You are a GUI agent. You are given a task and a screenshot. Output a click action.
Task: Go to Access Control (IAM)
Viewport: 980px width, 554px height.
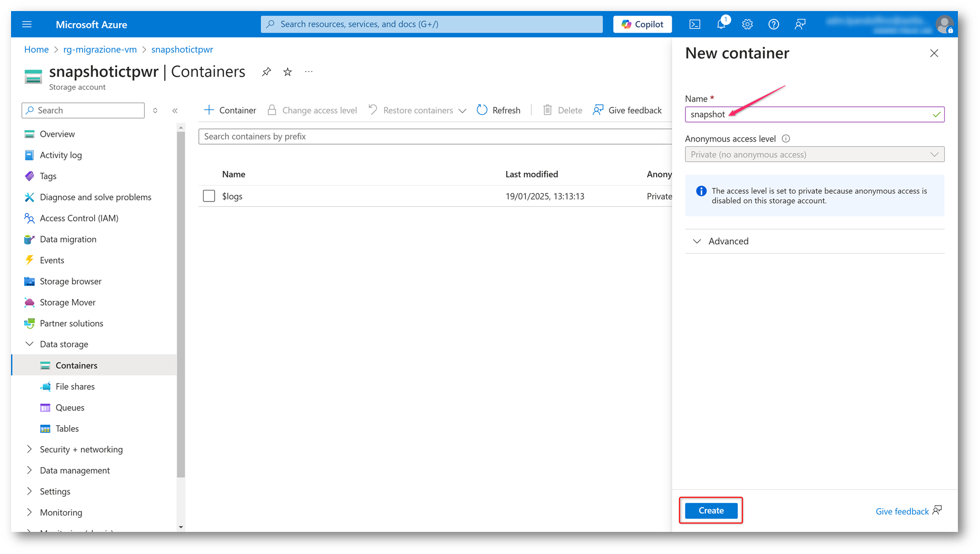(79, 218)
